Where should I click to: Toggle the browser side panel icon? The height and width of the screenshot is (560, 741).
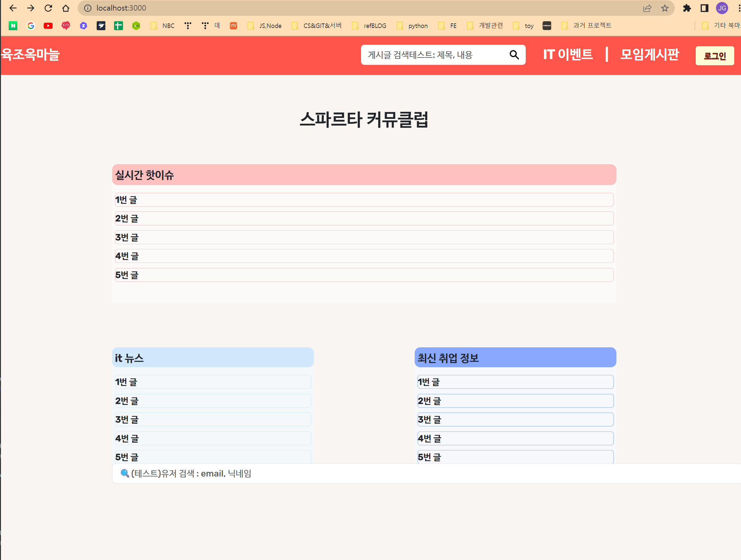(x=704, y=8)
